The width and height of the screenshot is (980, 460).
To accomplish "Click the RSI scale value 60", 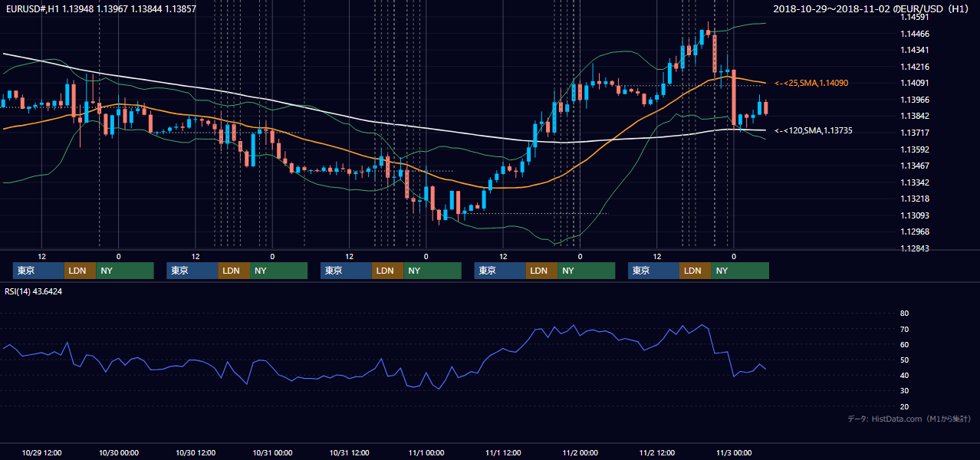I will (x=904, y=344).
